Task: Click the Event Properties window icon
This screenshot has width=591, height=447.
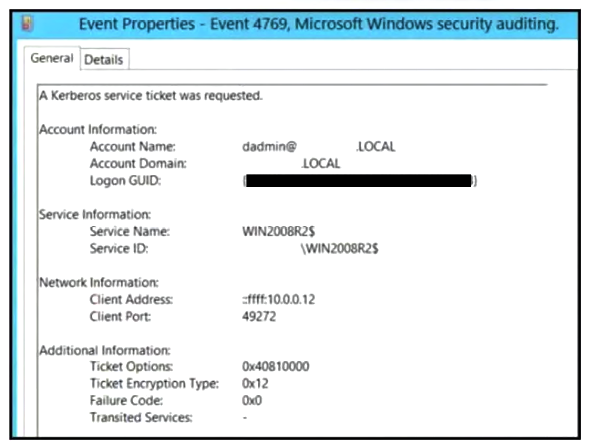Action: pyautogui.click(x=27, y=24)
